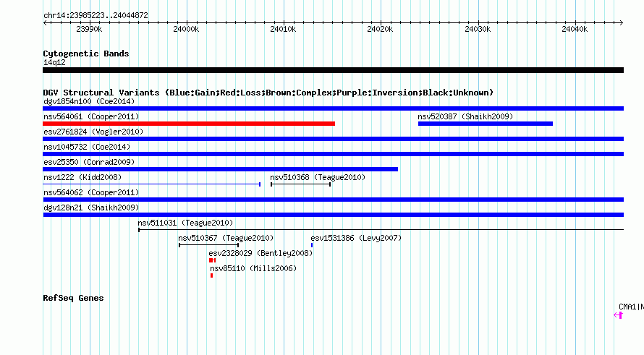This screenshot has height=355, width=644.
Task: Click the nsv520387 (Shaikh2009) blue bar
Action: (x=486, y=124)
